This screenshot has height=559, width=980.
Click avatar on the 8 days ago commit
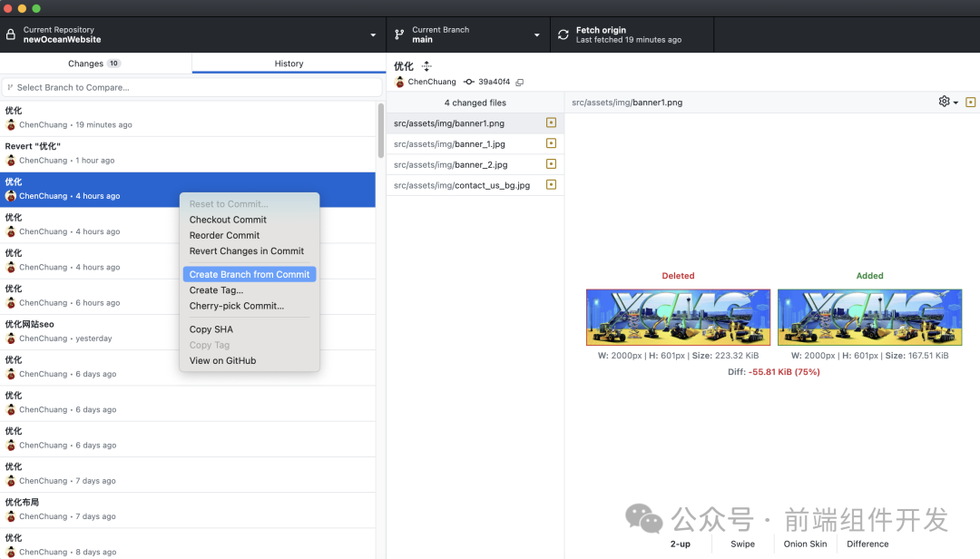pyautogui.click(x=11, y=552)
